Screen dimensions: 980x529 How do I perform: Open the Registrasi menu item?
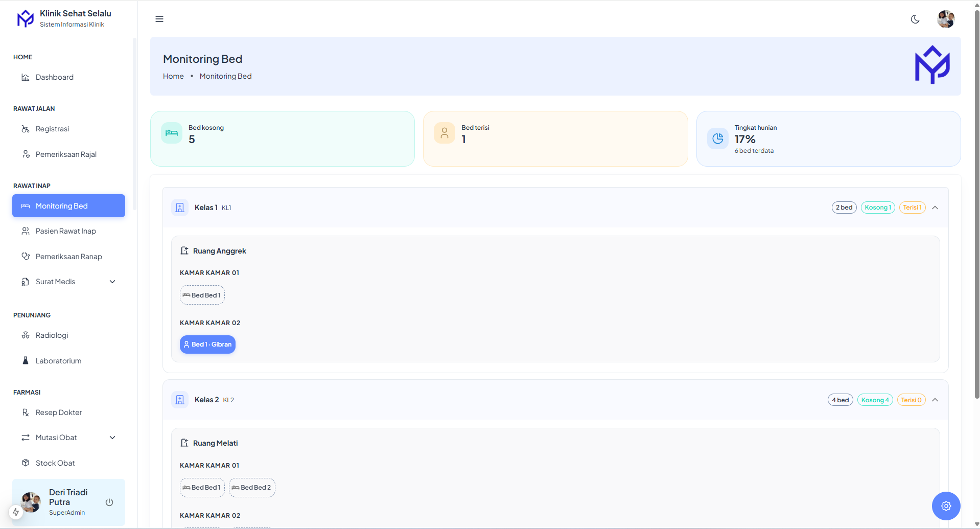[68, 129]
